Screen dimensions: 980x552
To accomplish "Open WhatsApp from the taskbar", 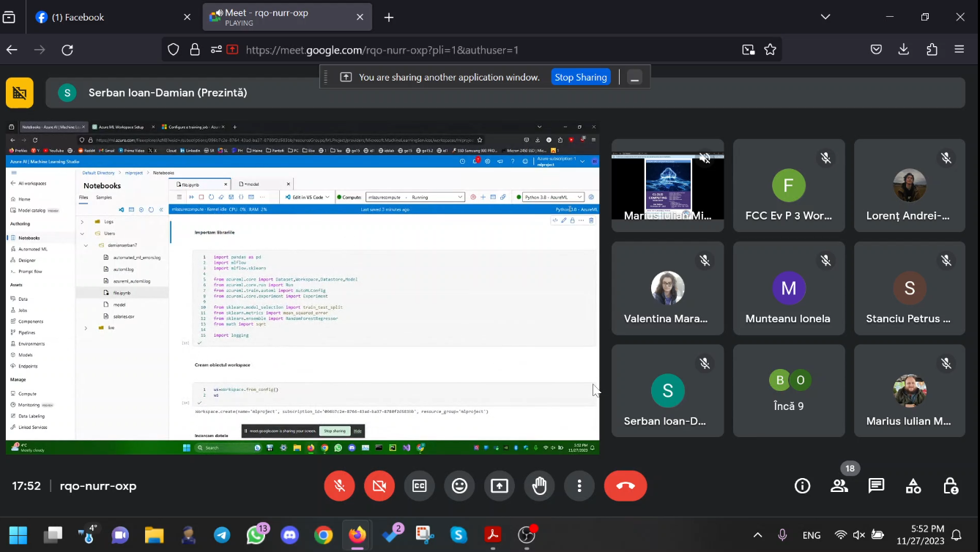I will (x=256, y=535).
